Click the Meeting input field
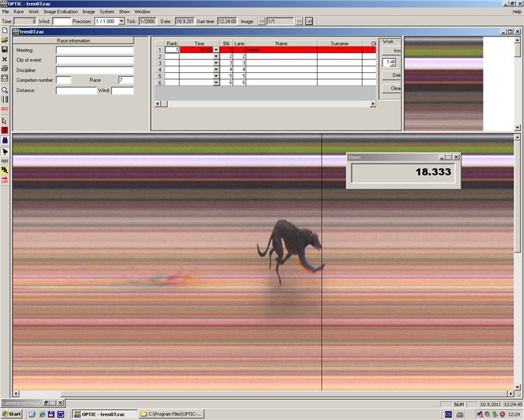Viewport: 524px width, 420px height. tap(95, 50)
